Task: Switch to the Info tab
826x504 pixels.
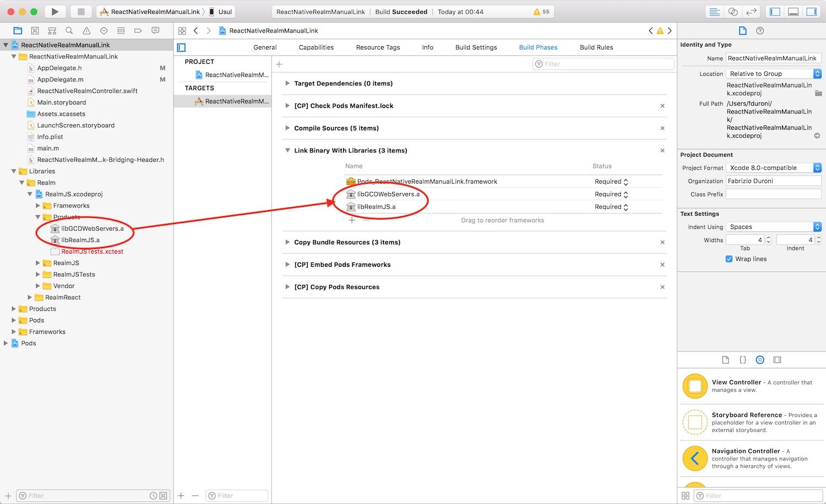Action: click(x=428, y=47)
